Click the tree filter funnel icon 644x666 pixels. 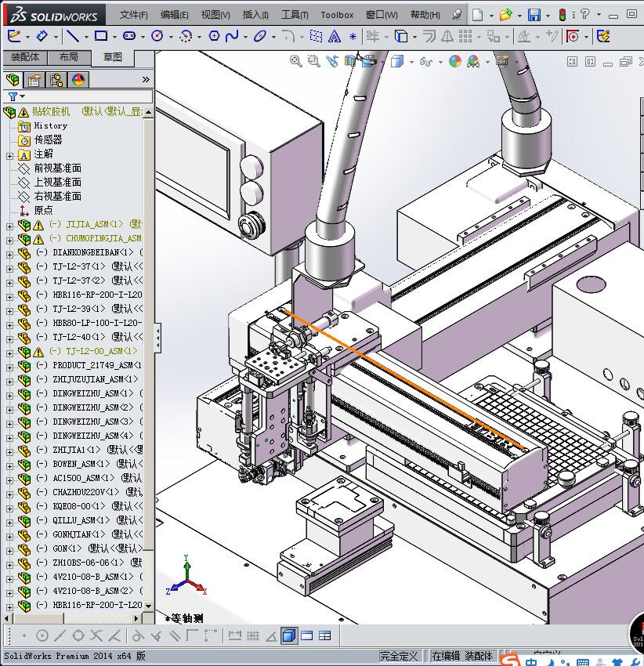[x=12, y=96]
